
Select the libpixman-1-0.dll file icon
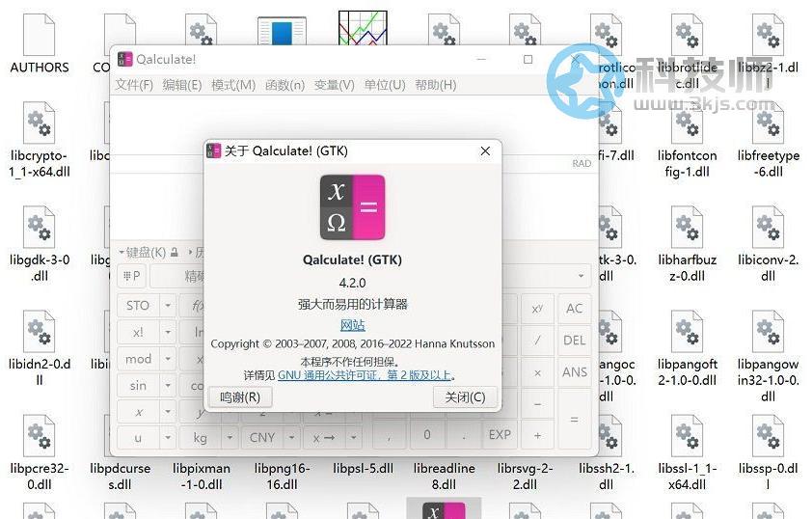point(202,476)
